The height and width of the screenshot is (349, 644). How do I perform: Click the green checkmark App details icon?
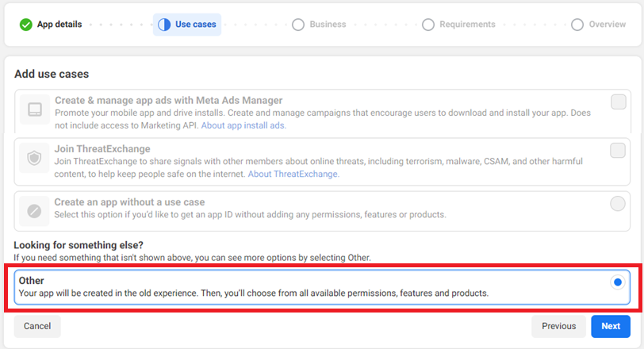pyautogui.click(x=26, y=24)
